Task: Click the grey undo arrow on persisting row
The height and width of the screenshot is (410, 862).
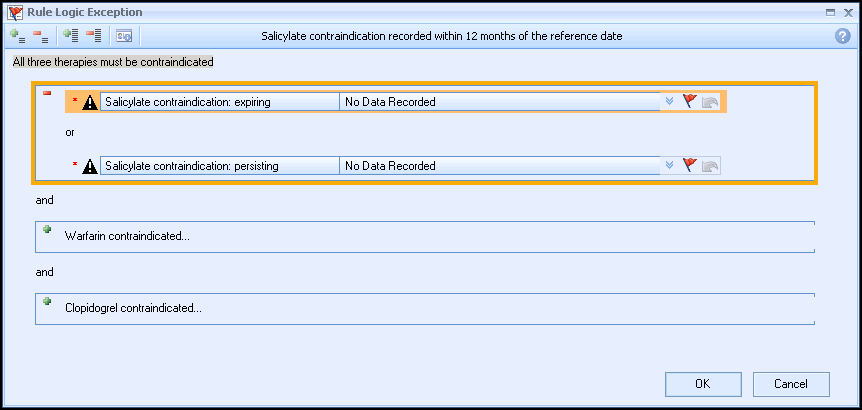Action: (x=710, y=165)
